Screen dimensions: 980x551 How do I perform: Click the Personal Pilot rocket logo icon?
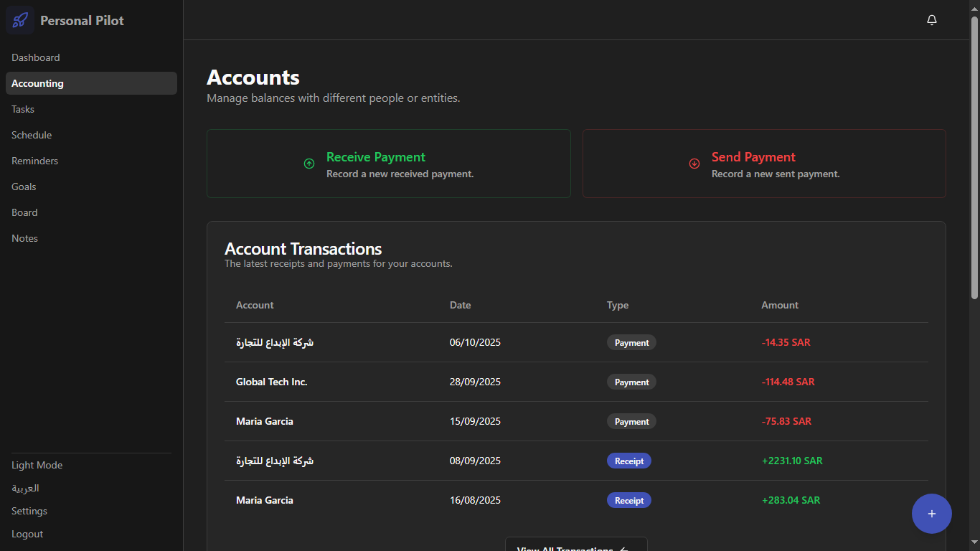[x=20, y=20]
